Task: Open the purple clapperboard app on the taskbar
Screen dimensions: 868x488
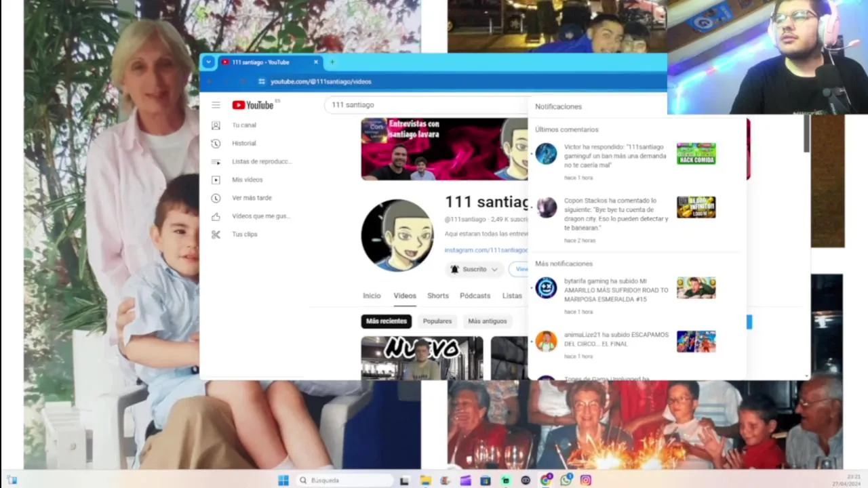Action: click(x=465, y=481)
